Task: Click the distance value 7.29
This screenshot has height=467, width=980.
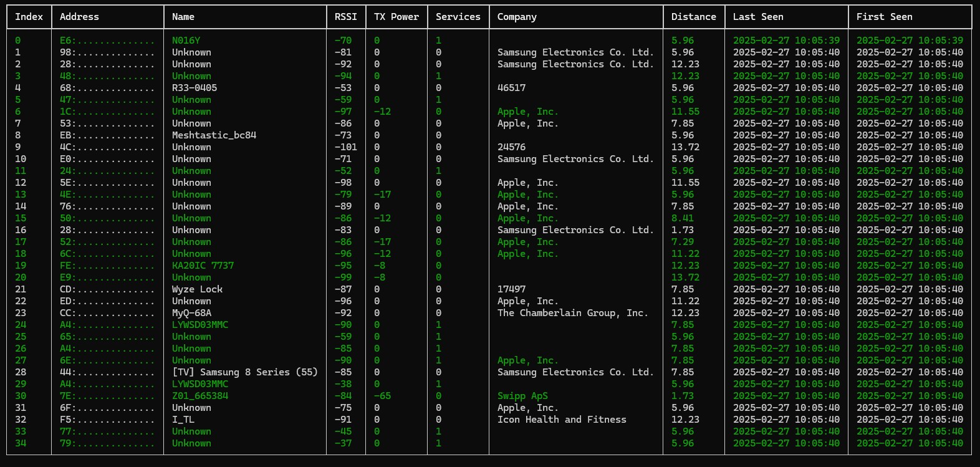Action: (x=683, y=242)
